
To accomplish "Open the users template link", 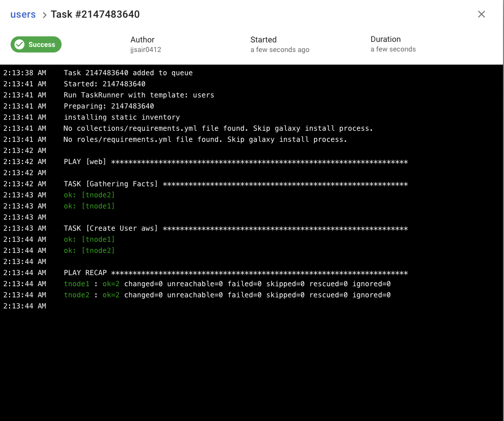I will [x=23, y=15].
